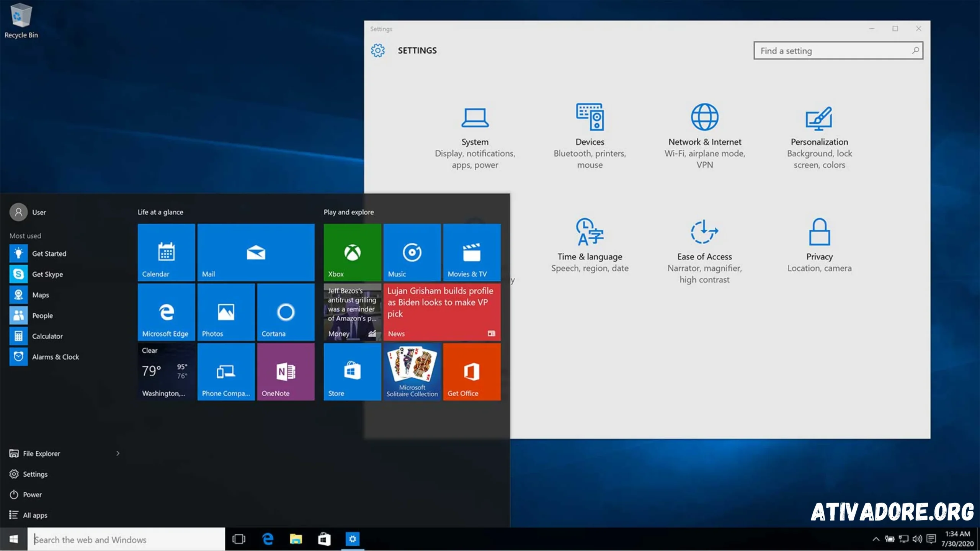
Task: Open the Cortana app tile
Action: [285, 311]
